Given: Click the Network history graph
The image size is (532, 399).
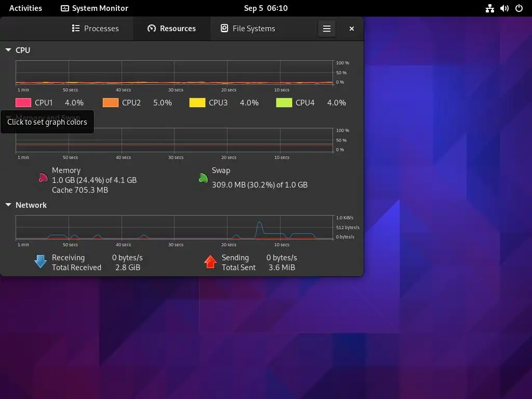Looking at the screenshot, I should click(175, 228).
